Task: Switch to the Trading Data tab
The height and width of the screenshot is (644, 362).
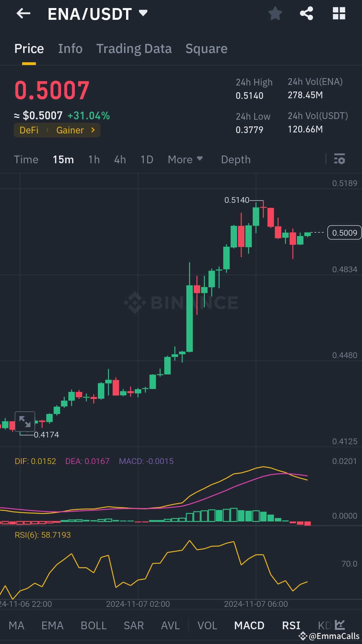Action: 134,48
